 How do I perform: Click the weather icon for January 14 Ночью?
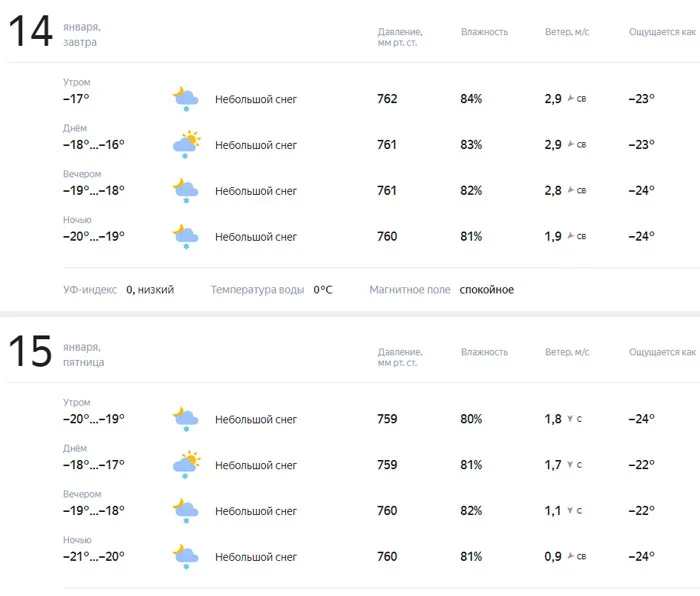(185, 237)
